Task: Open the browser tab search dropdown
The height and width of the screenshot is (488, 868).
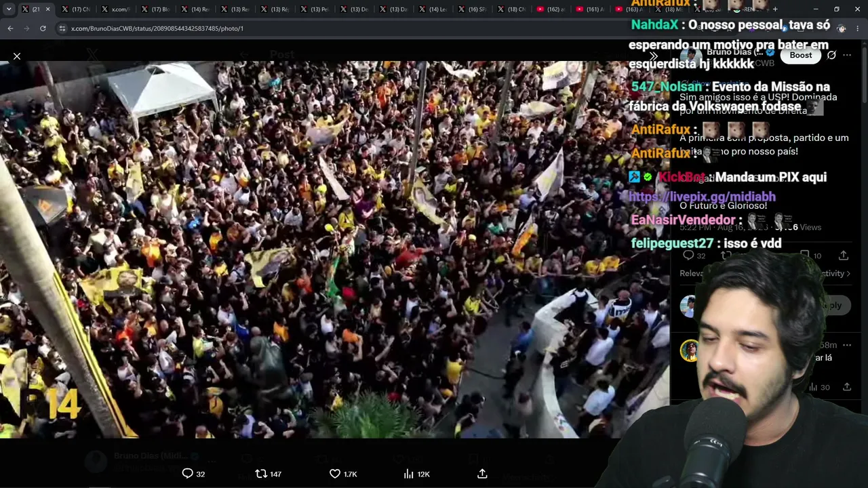Action: point(9,9)
